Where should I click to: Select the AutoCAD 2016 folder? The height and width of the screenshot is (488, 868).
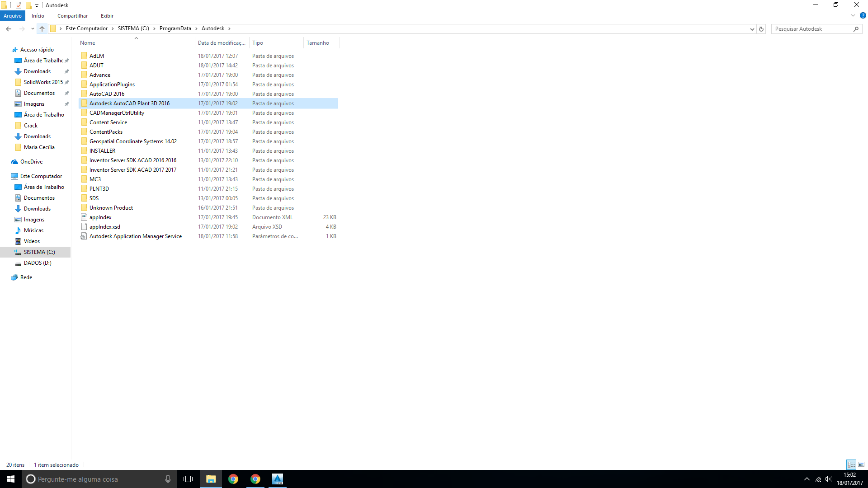point(107,94)
